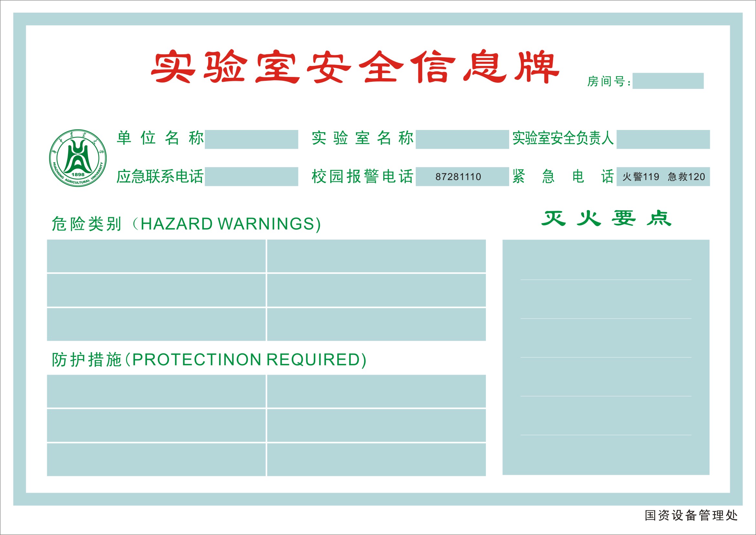This screenshot has height=535, width=756.
Task: Click the red title 实验室安全信息牌
Action: 355,67
